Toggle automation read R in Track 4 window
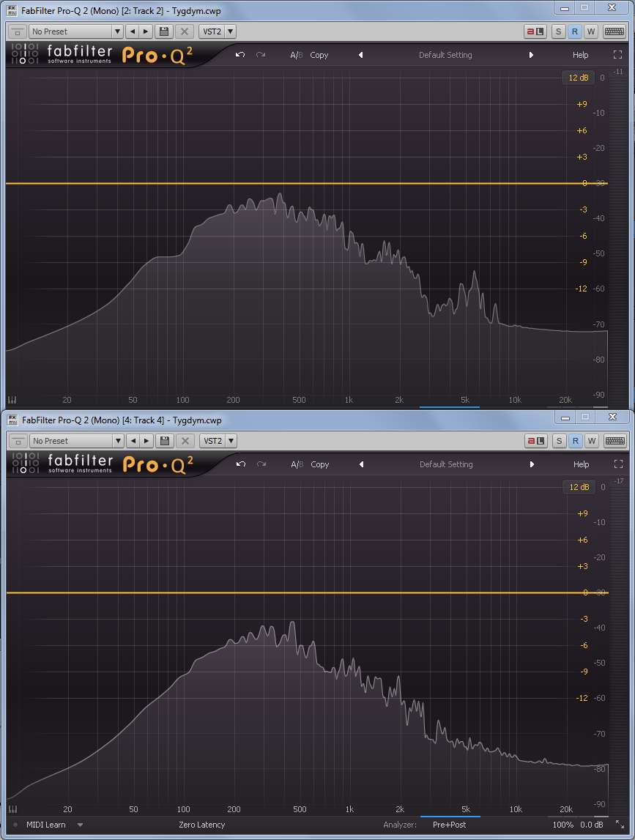The height and width of the screenshot is (840, 635). click(x=576, y=441)
